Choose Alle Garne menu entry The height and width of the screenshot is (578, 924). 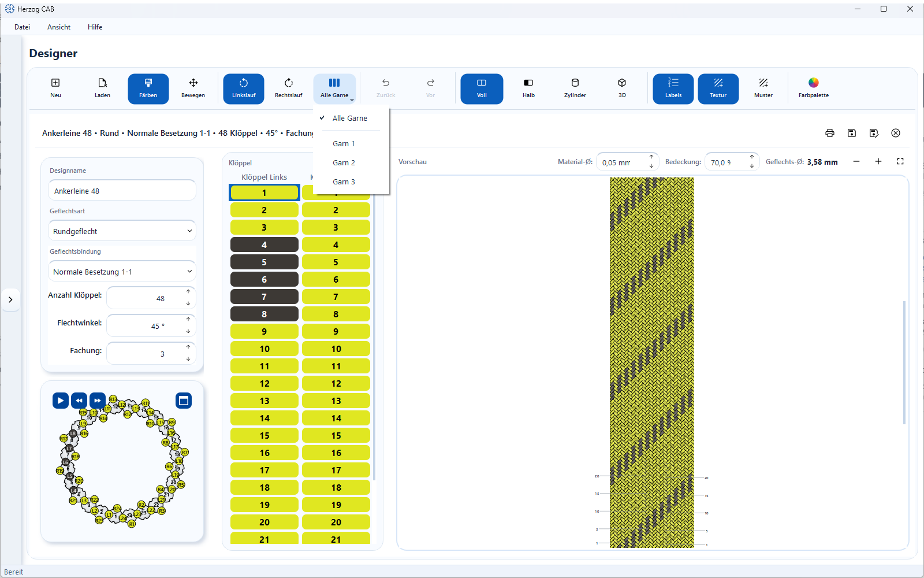(x=351, y=118)
